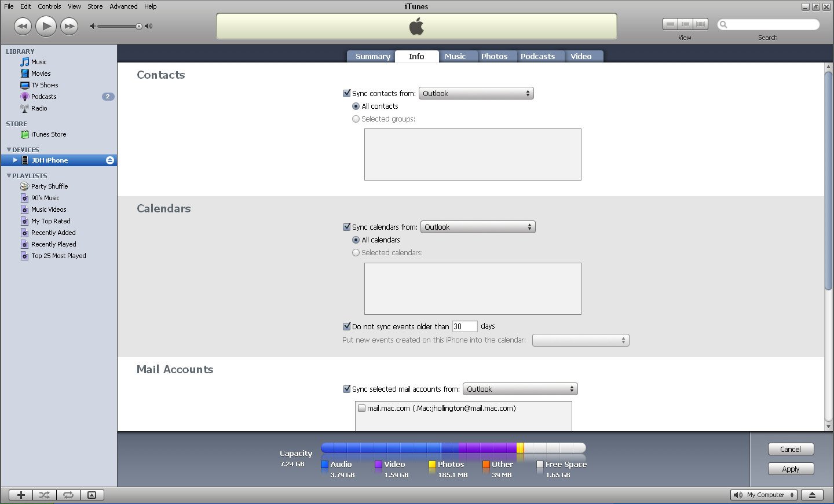Switch to Cover Flow view button
Screen dimensions: 834x504
tap(701, 24)
